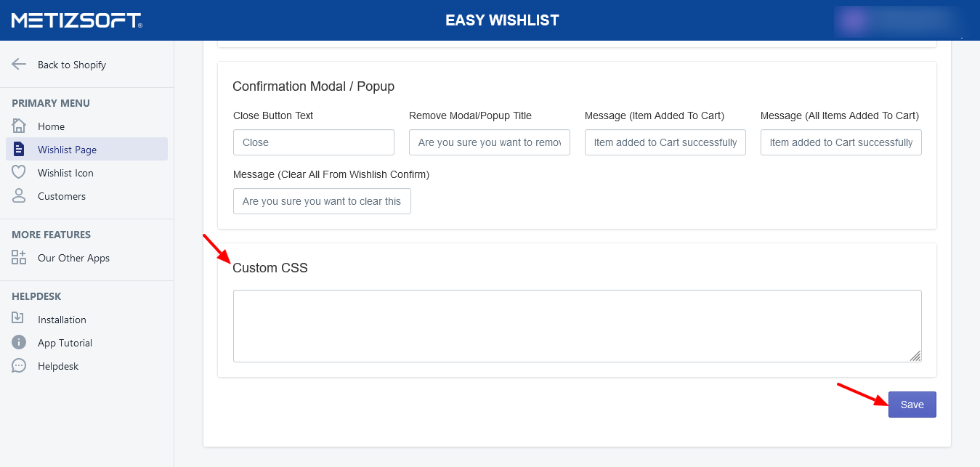Viewport: 980px width, 467px height.
Task: Click the Metizsoft logo in header
Action: (76, 20)
